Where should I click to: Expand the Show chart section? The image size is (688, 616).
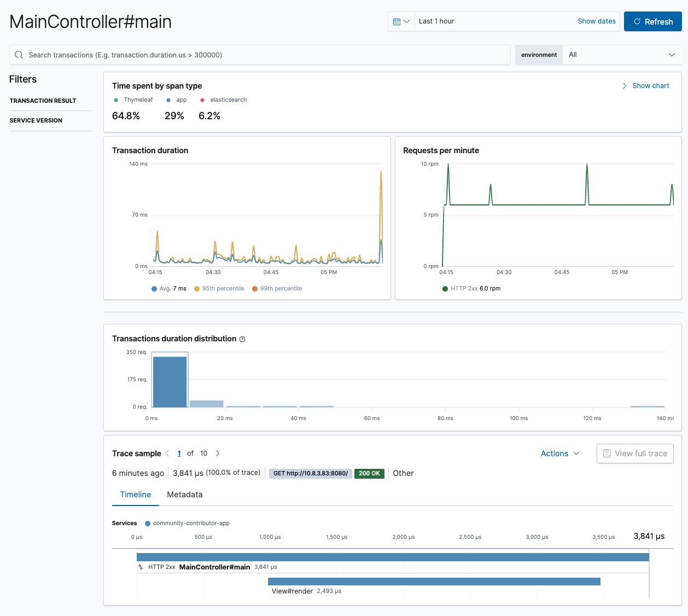click(646, 85)
